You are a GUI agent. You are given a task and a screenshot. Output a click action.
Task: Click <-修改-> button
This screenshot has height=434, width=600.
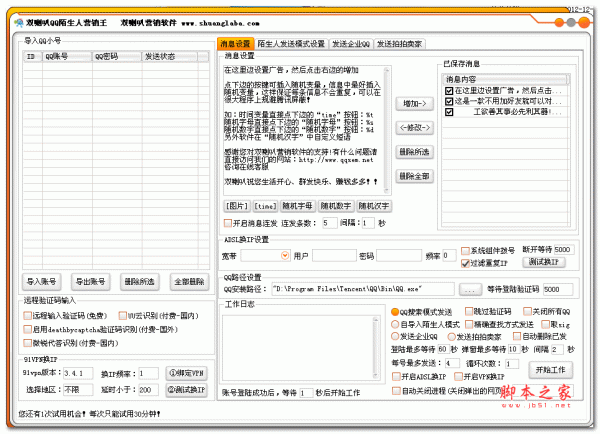pos(414,127)
